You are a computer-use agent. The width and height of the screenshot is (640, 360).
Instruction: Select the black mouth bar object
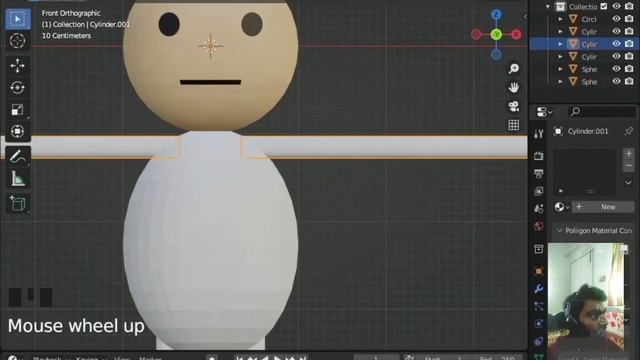click(211, 82)
